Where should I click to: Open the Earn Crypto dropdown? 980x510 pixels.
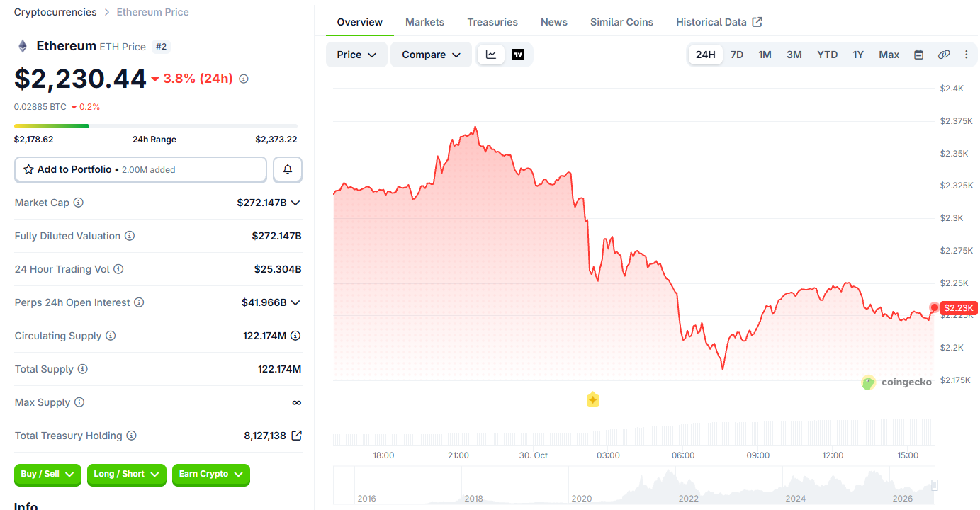tap(211, 475)
